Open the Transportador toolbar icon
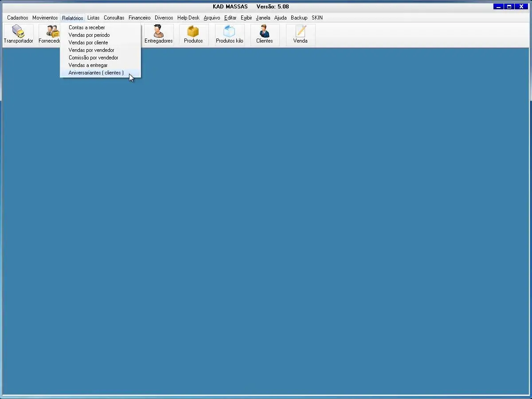Viewport: 532px width, 399px height. [x=18, y=35]
